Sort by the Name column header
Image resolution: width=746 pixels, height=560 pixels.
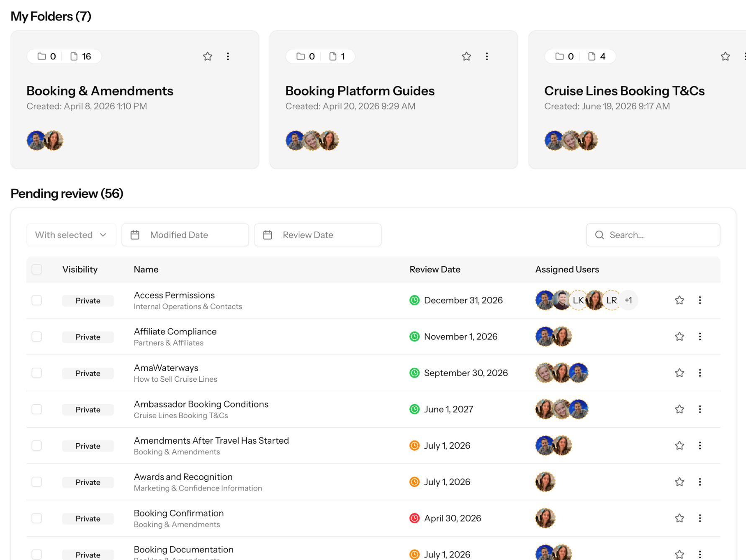[146, 269]
